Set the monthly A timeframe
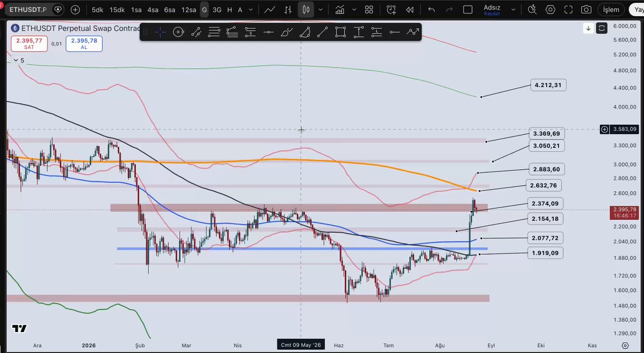Viewport: 644px width, 353px height. 240,10
